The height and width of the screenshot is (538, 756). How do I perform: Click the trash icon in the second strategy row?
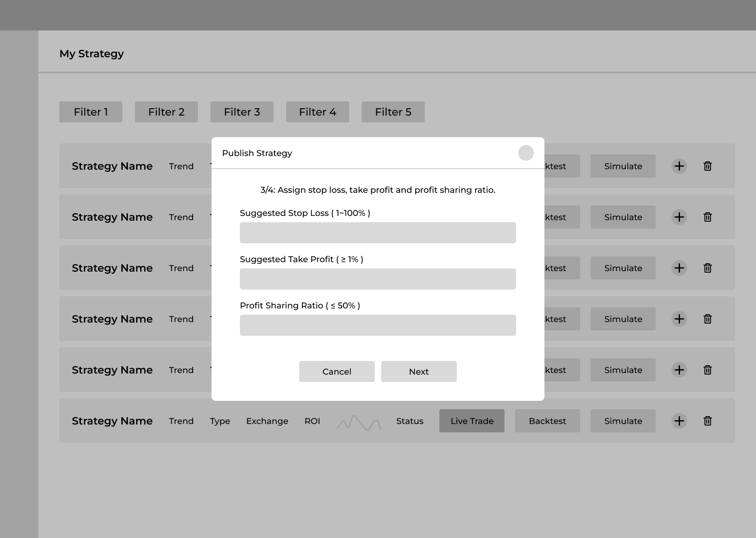(707, 217)
